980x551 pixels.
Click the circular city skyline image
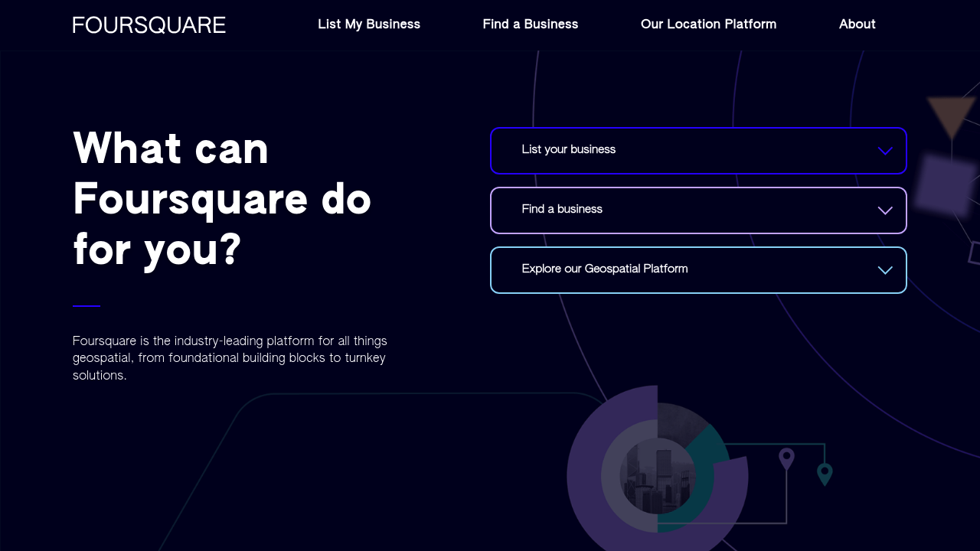(658, 476)
